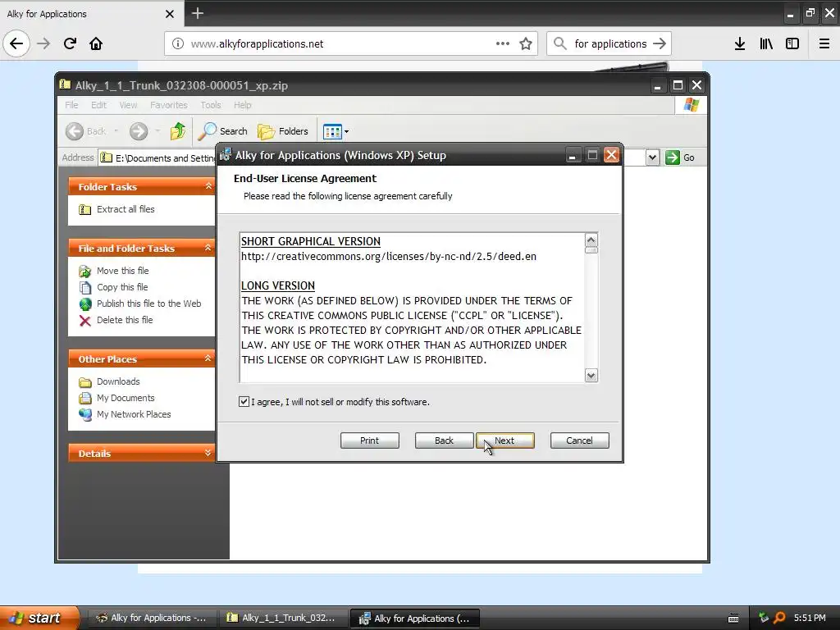The image size is (840, 630).
Task: Open My Network Places
Action: (x=125, y=414)
